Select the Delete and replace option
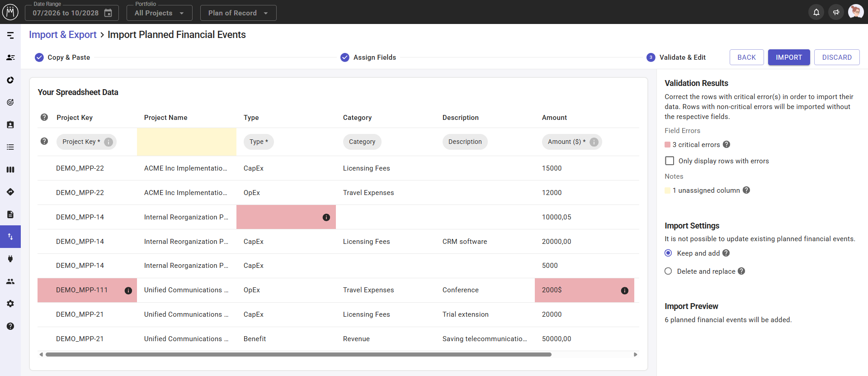 (x=668, y=271)
